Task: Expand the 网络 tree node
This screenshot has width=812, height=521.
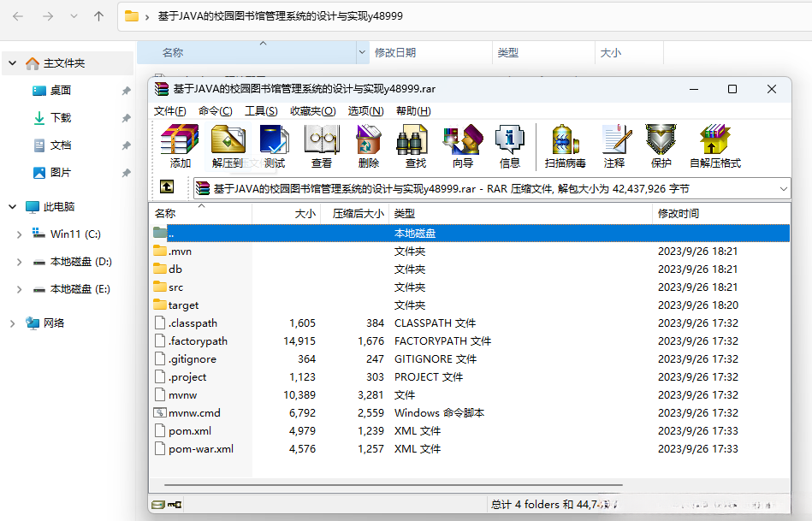Action: 13,323
